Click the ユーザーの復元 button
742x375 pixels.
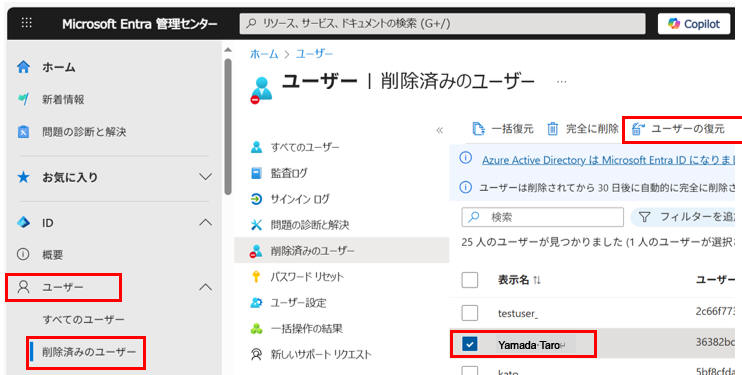click(x=679, y=128)
